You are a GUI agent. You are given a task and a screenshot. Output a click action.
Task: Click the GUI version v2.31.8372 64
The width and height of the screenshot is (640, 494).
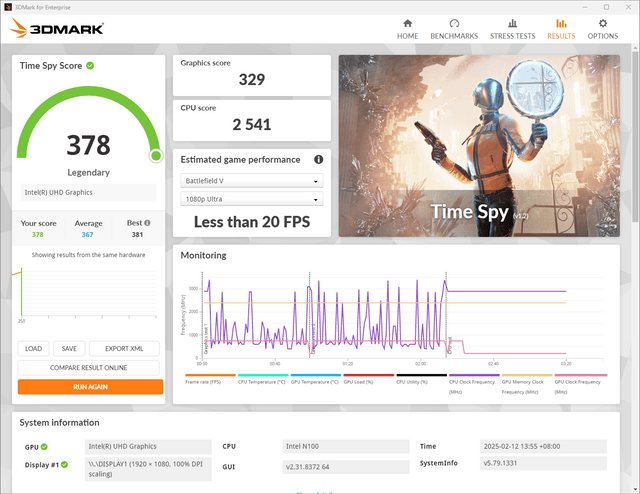346,467
